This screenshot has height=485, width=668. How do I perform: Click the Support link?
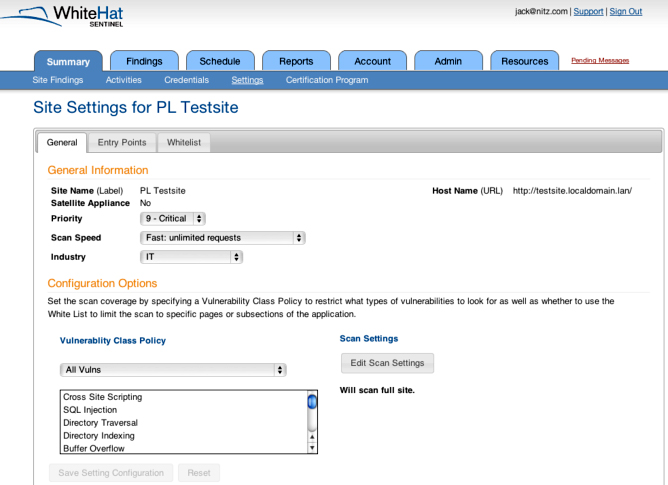click(588, 12)
